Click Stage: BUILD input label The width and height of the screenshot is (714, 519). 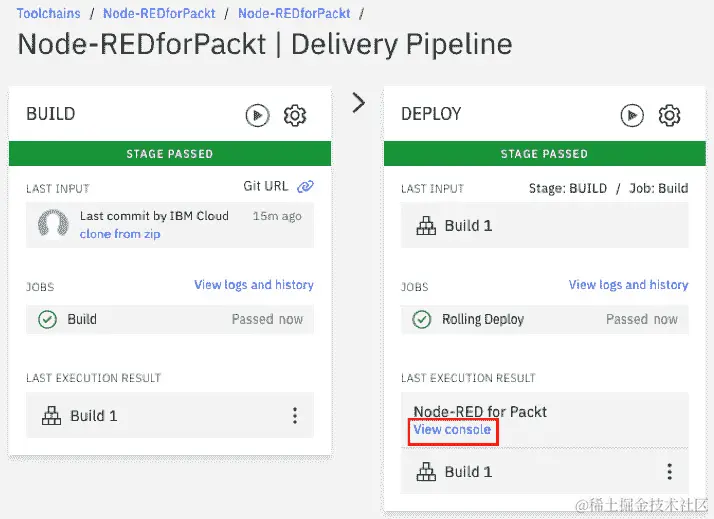coord(568,188)
